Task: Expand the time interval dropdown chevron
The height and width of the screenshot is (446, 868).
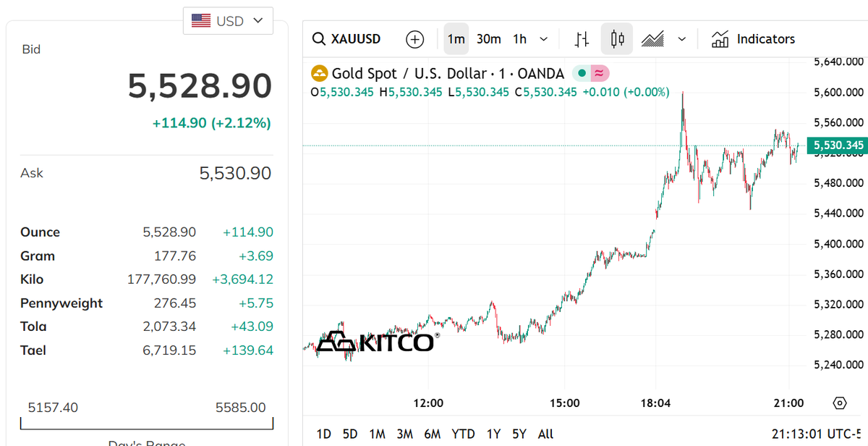Action: coord(544,39)
